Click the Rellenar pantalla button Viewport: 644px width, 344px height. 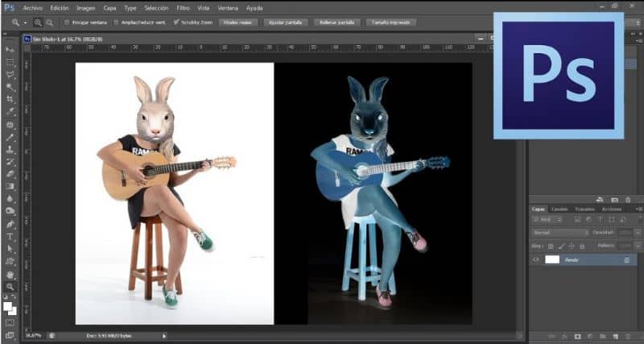click(x=336, y=23)
